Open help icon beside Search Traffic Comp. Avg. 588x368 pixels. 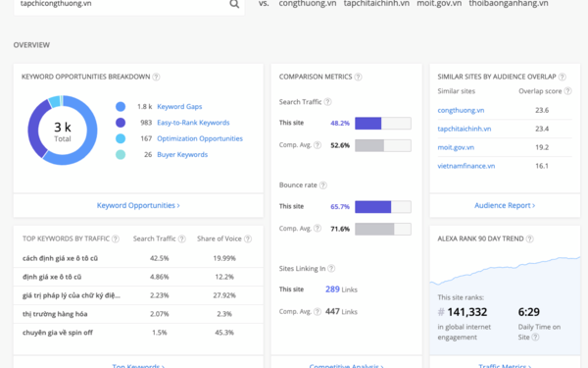click(318, 145)
